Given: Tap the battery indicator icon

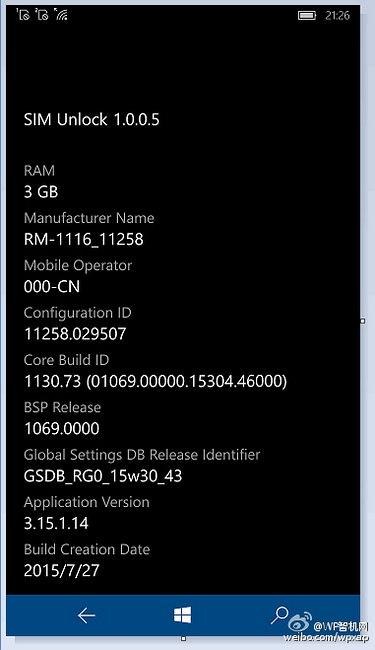Looking at the screenshot, I should (307, 16).
